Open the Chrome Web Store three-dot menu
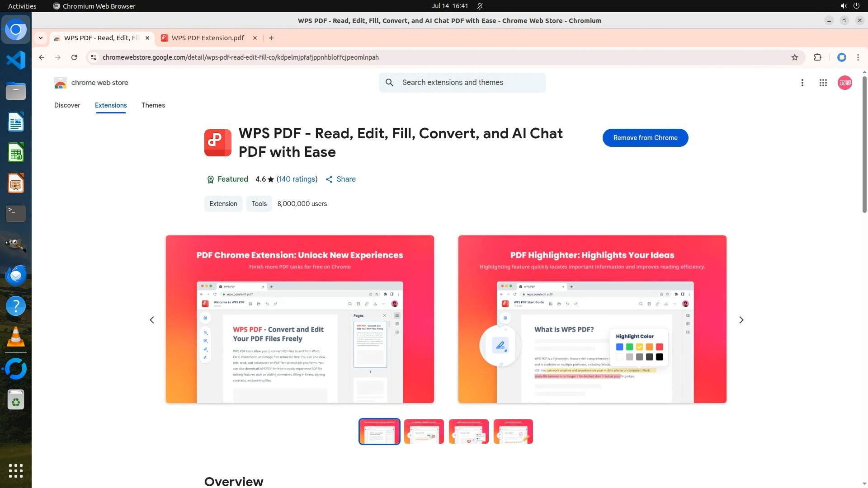This screenshot has width=868, height=488. tap(802, 83)
